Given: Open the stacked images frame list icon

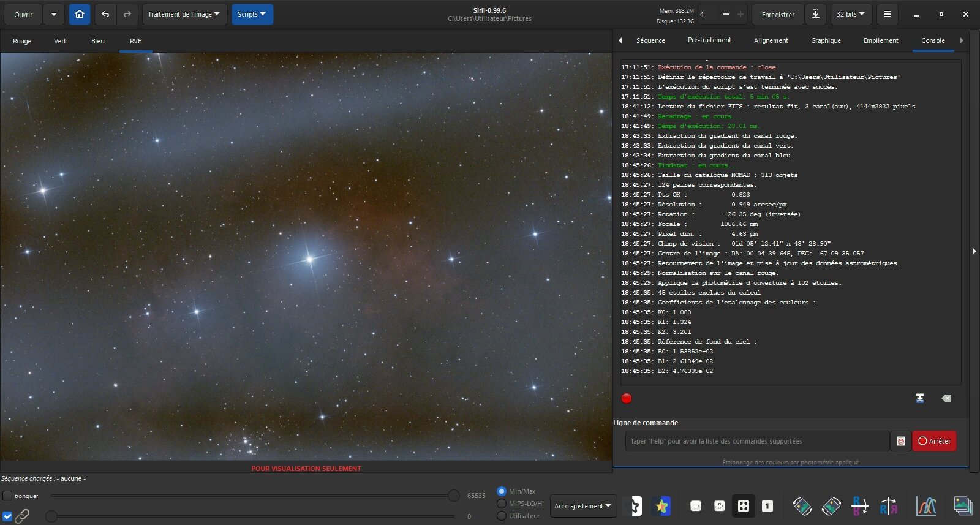Looking at the screenshot, I should (x=963, y=506).
